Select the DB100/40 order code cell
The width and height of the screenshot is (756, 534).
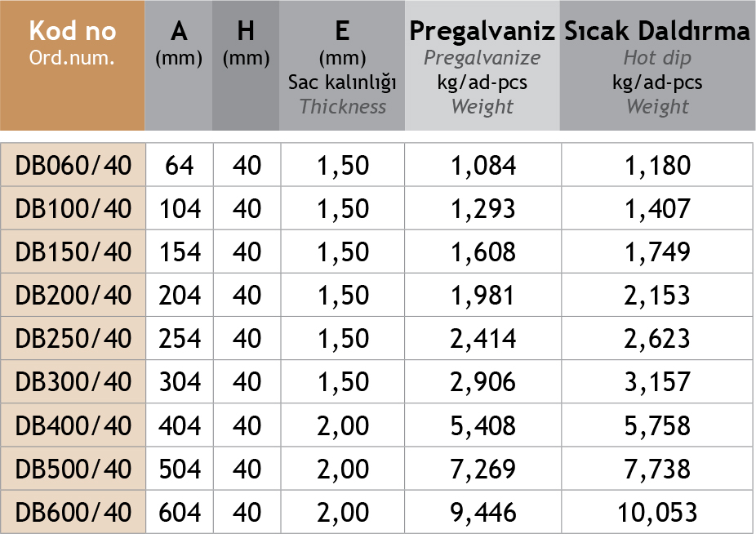pos(73,209)
